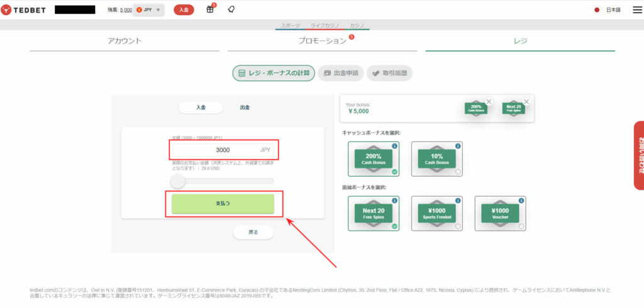Open the gift box bonuses icon

(x=210, y=10)
